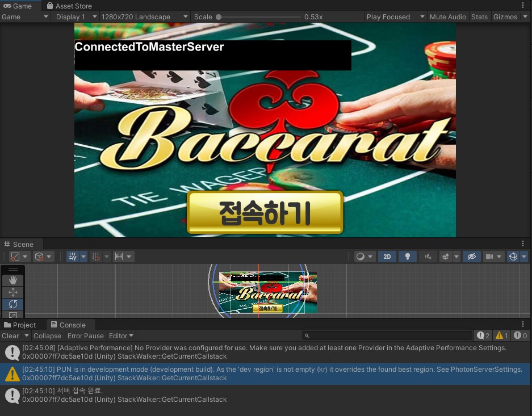The image size is (532, 416).
Task: Click the Baccarat canvas thumbnail in Scene view
Action: pyautogui.click(x=267, y=292)
